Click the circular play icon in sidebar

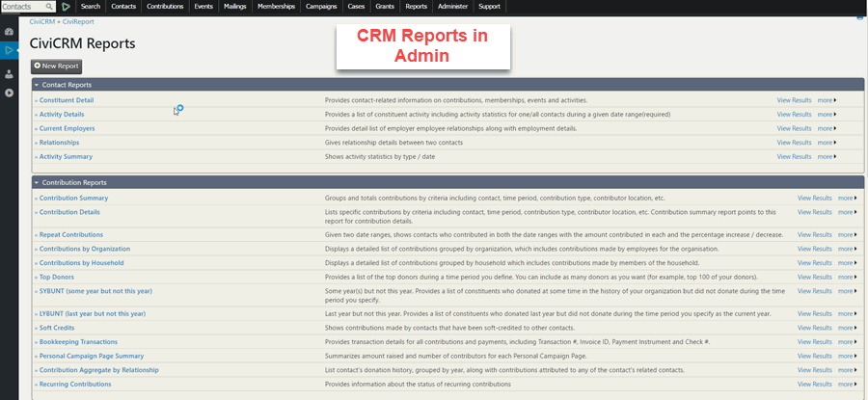[x=9, y=93]
